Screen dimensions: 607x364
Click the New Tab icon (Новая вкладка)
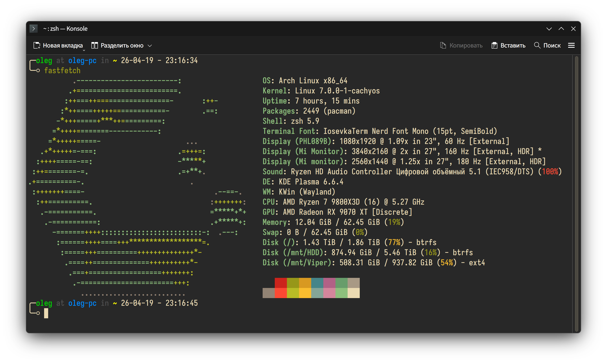pyautogui.click(x=37, y=45)
